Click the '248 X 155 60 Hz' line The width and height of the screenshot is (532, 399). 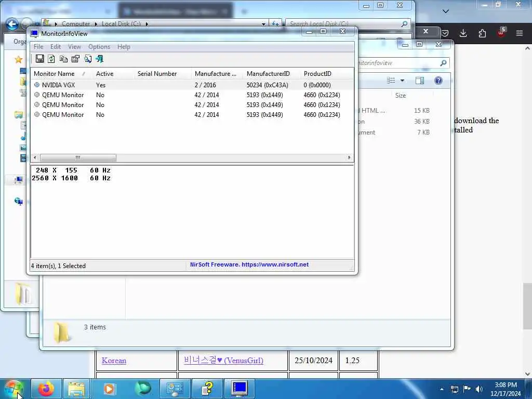click(x=73, y=170)
